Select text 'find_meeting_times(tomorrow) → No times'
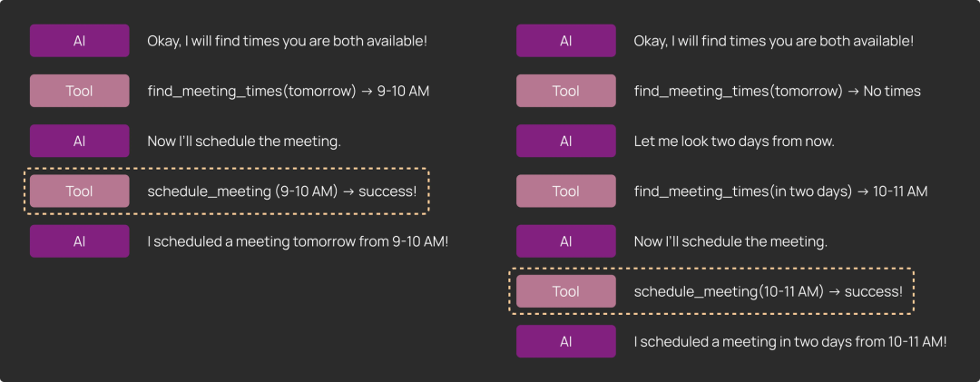980x382 pixels. click(x=777, y=92)
